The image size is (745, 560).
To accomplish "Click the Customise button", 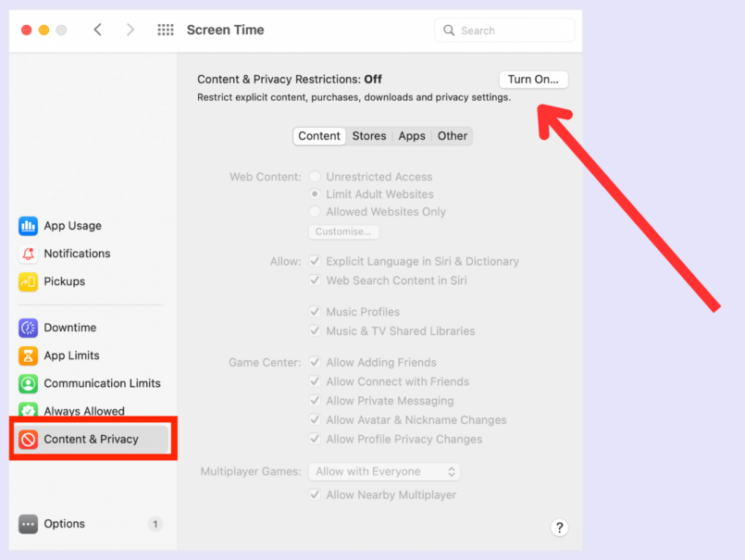I will (343, 231).
